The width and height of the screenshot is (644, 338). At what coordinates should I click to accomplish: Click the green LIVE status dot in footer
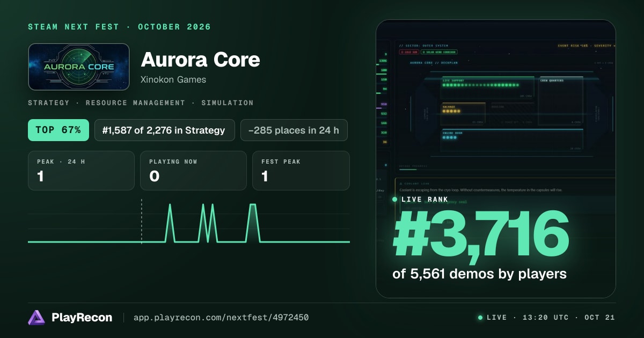pyautogui.click(x=480, y=318)
